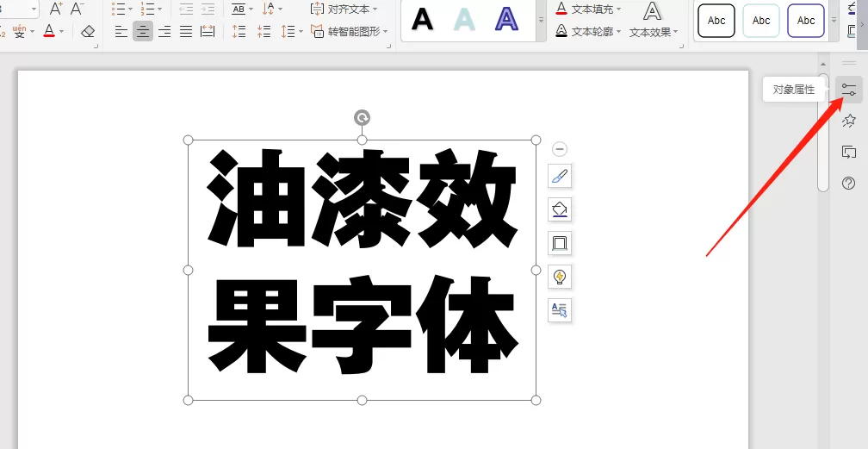This screenshot has height=449, width=868.
Task: Select the brush style floating icon
Action: point(560,177)
